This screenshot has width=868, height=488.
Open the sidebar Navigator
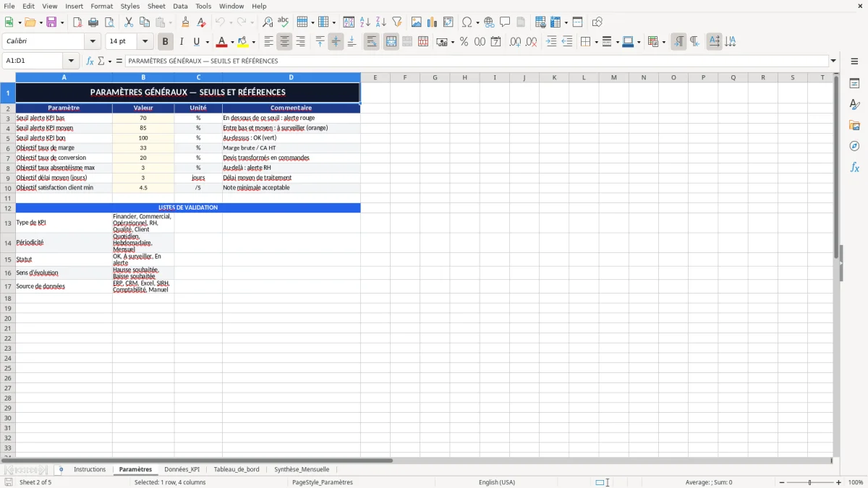[x=854, y=146]
